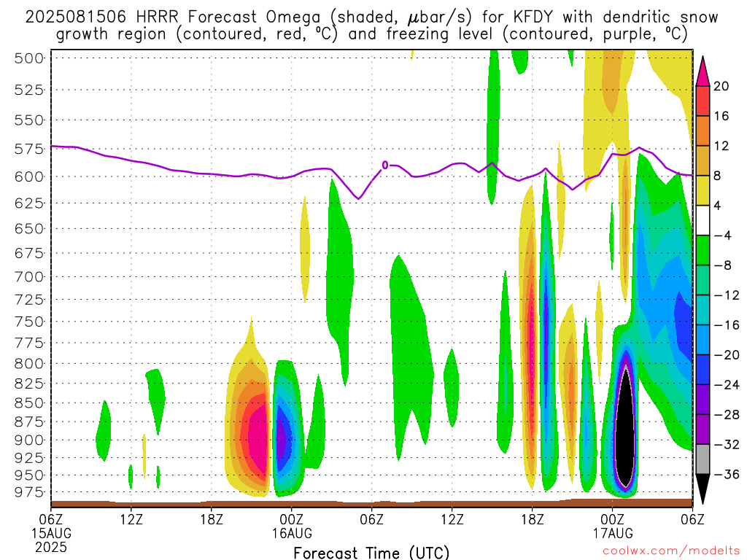Screen dimensions: 747x560
Task: Select the -24 label on the colorbar
Action: [x=726, y=385]
